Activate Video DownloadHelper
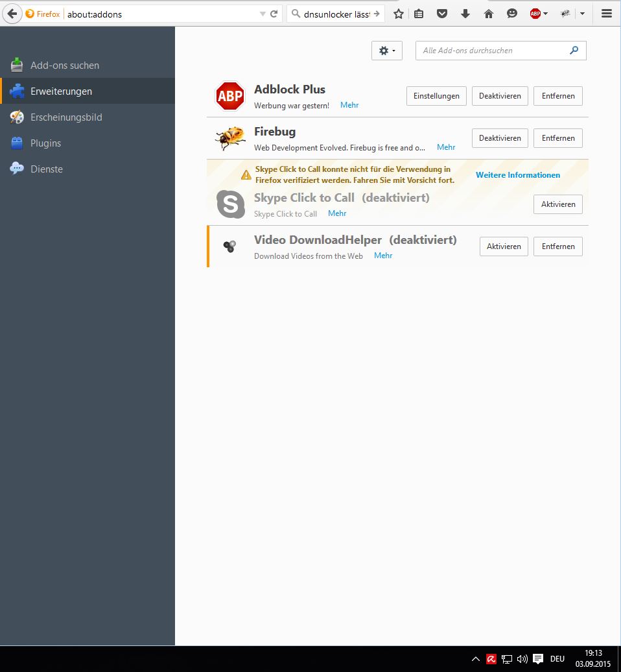Screen dimensions: 621x672 coord(504,246)
